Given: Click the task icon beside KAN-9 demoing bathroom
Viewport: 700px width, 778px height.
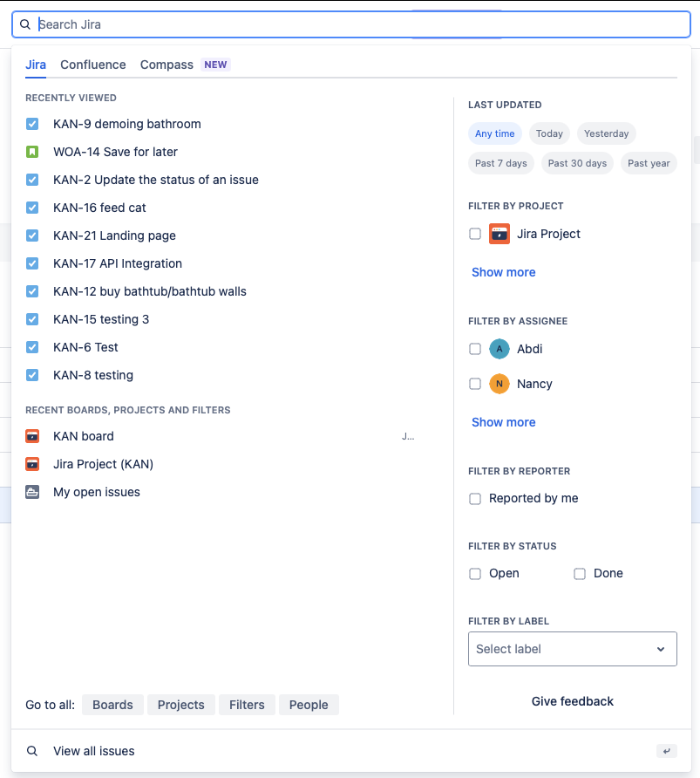Looking at the screenshot, I should point(32,124).
